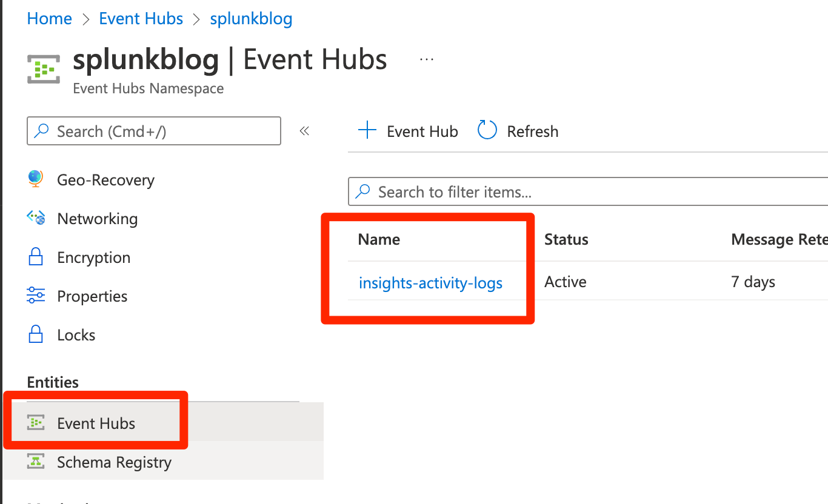Click the Properties sliders icon

pyautogui.click(x=36, y=296)
